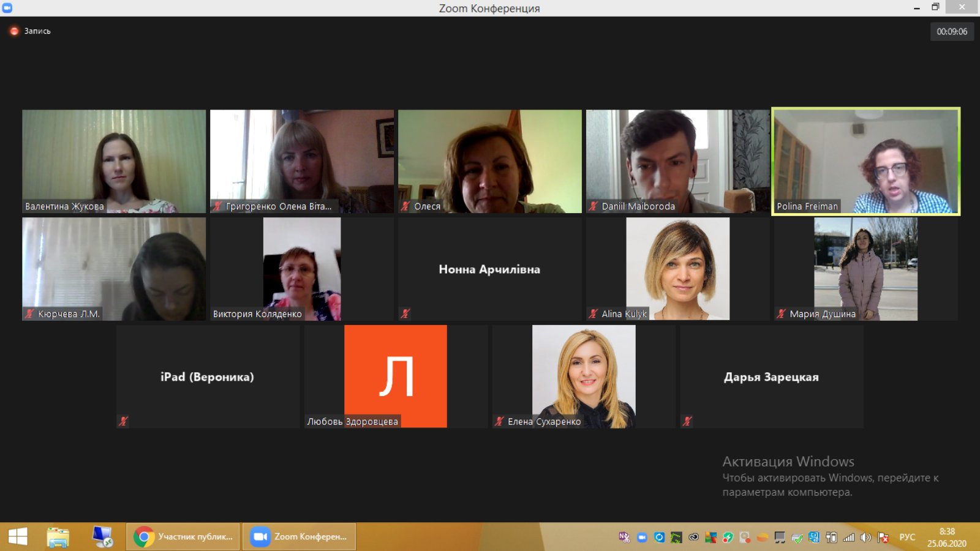
Task: Open the network signal bars tray icon
Action: 848,537
